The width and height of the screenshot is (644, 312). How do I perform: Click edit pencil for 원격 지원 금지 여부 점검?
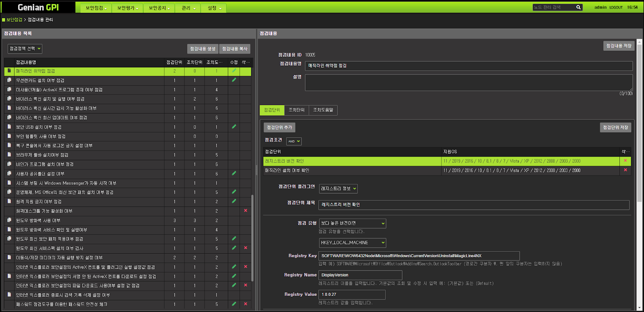[234, 201]
